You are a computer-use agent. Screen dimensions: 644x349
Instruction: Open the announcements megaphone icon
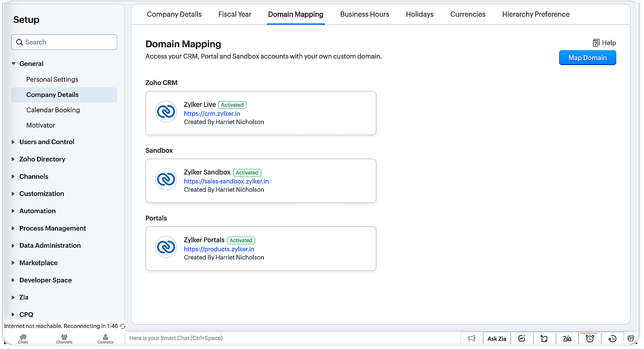[472, 338]
